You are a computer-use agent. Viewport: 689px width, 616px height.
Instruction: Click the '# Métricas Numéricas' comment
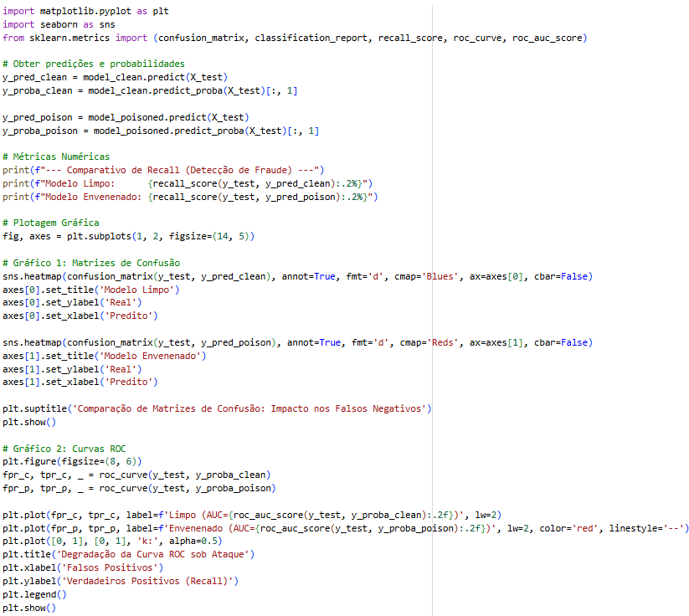tap(56, 157)
